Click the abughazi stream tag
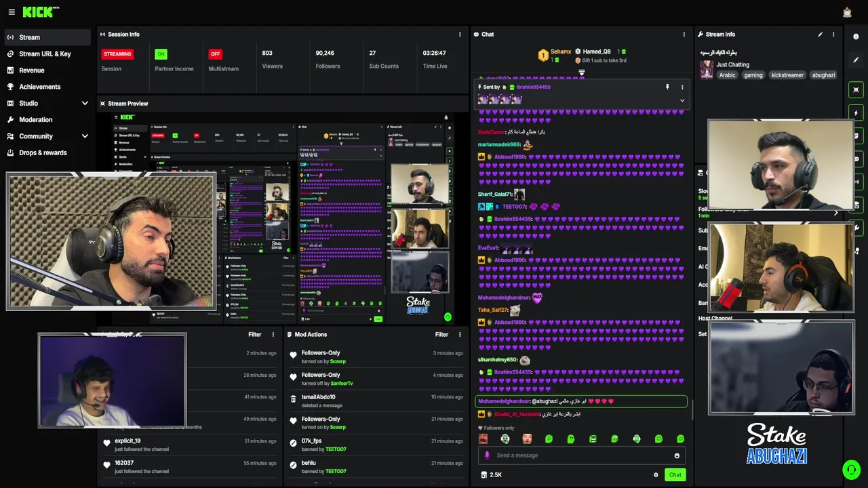Viewport: 868px width, 488px height. (x=823, y=75)
